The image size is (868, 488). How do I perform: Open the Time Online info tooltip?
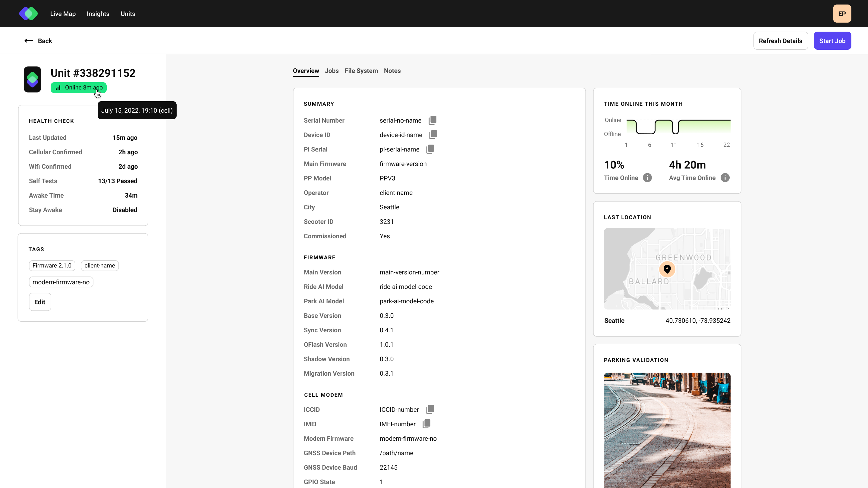[648, 178]
